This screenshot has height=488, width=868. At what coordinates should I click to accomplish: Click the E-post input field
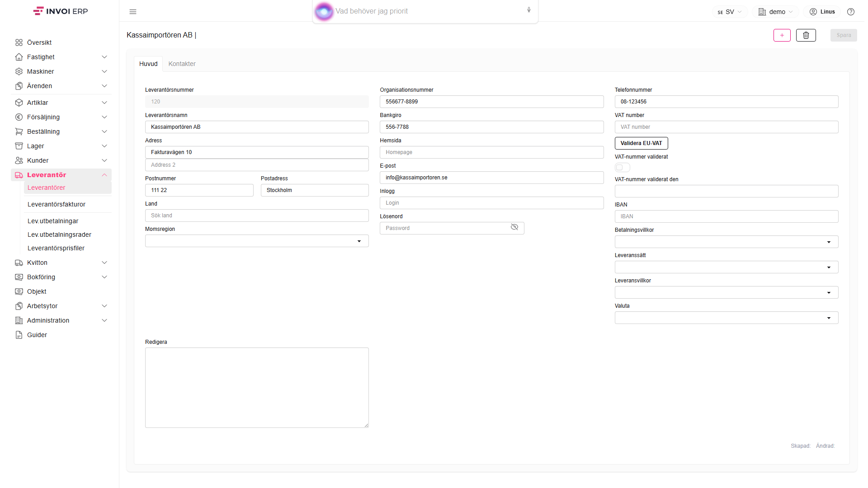click(x=491, y=178)
